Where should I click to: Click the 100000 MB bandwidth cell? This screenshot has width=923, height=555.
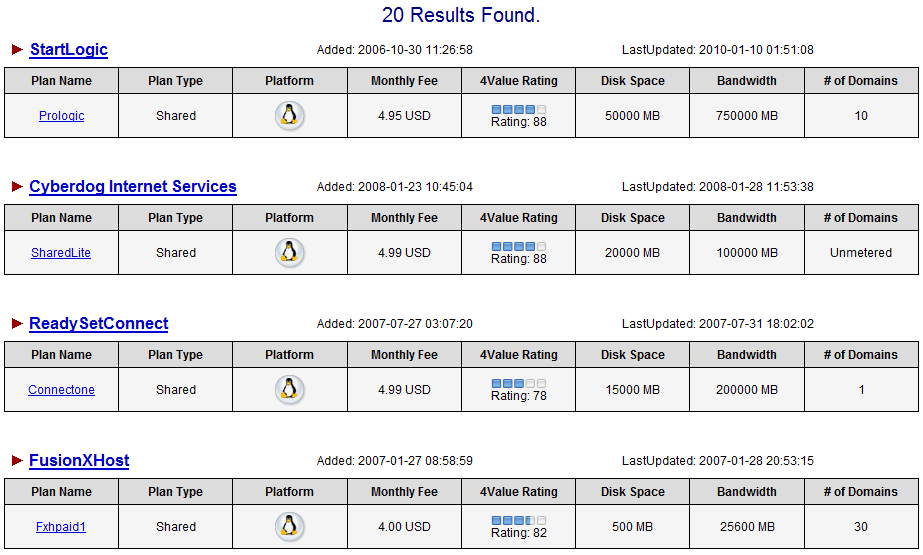747,253
